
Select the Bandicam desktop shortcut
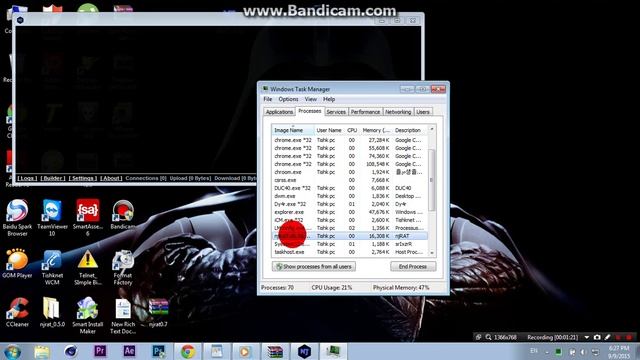coord(123,215)
